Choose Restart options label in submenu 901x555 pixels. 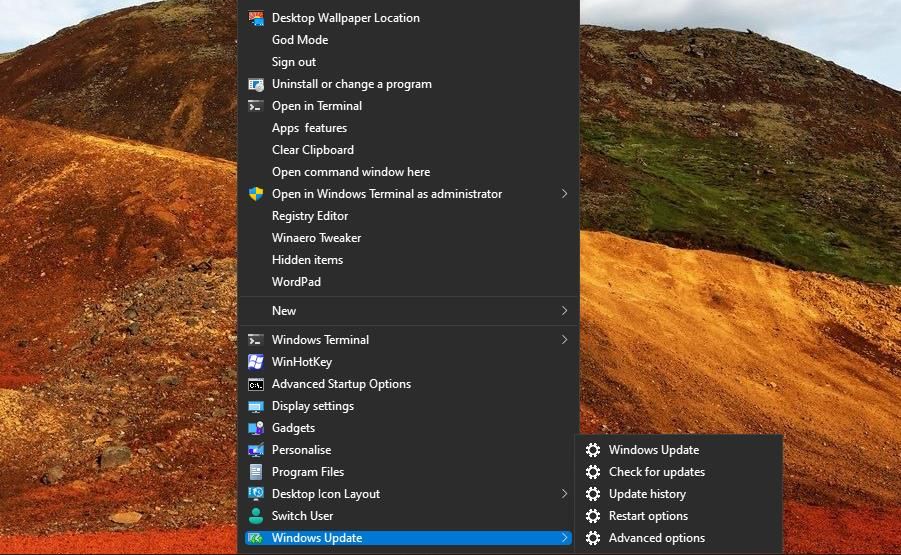[x=648, y=516]
